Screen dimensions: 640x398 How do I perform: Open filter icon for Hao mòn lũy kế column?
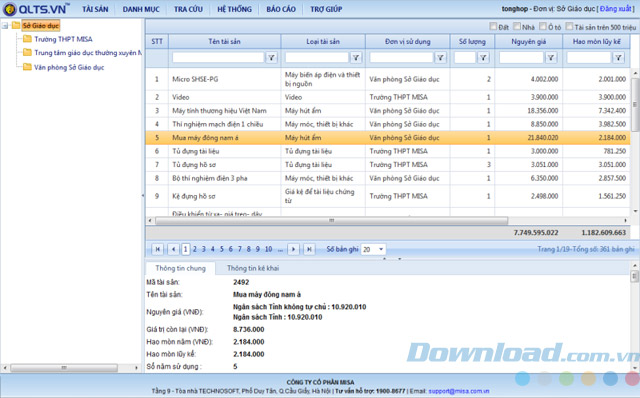coord(619,58)
